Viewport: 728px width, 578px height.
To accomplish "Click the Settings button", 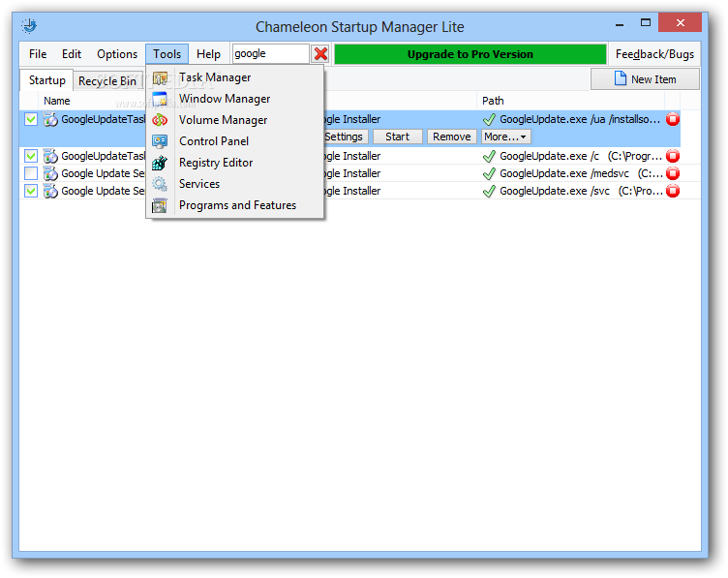I will click(x=346, y=137).
